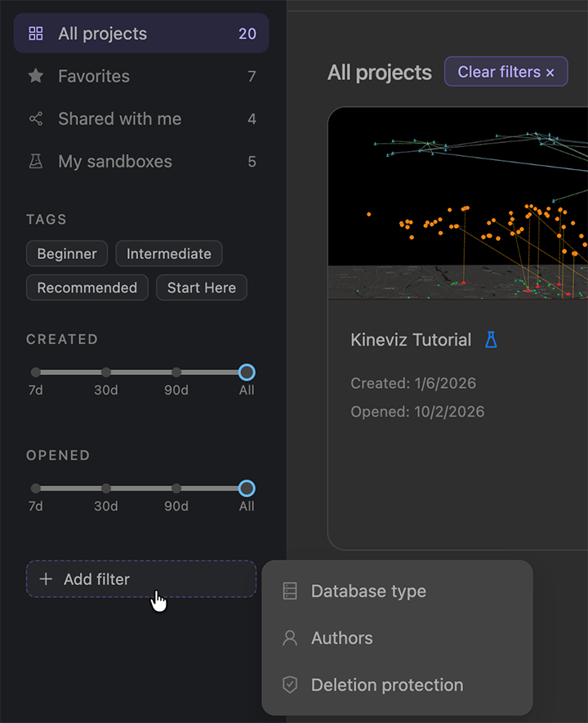Screen dimensions: 588x723
Task: Click the Favorites star icon
Action: point(35,76)
